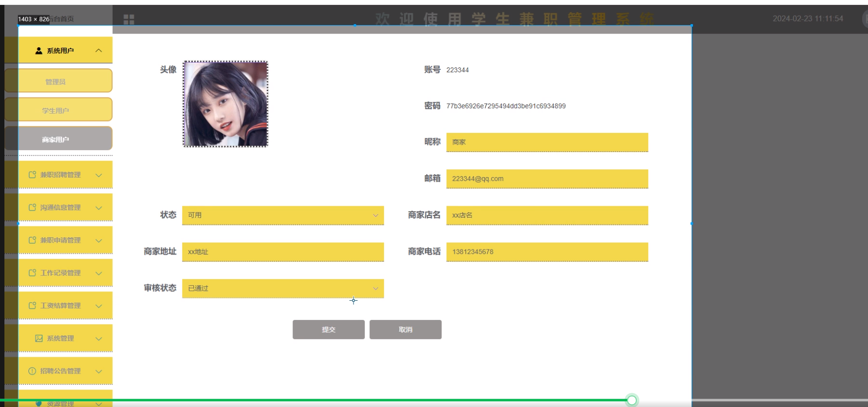Open the 兼职招聘管理 menu

tap(59, 175)
